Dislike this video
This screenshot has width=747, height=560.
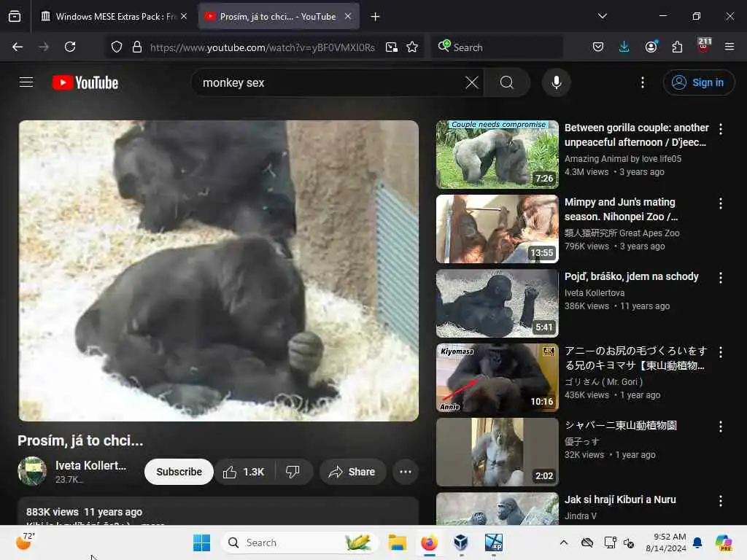pyautogui.click(x=293, y=472)
